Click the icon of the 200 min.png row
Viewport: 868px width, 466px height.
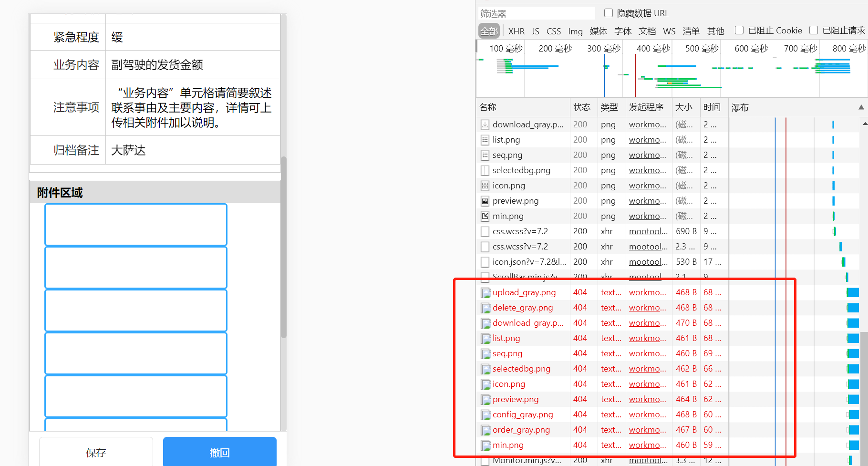tap(485, 216)
